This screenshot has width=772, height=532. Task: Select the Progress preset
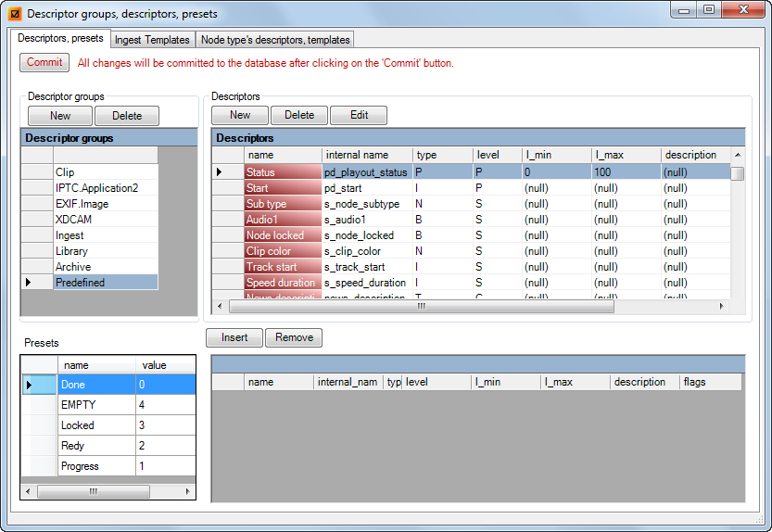point(97,466)
